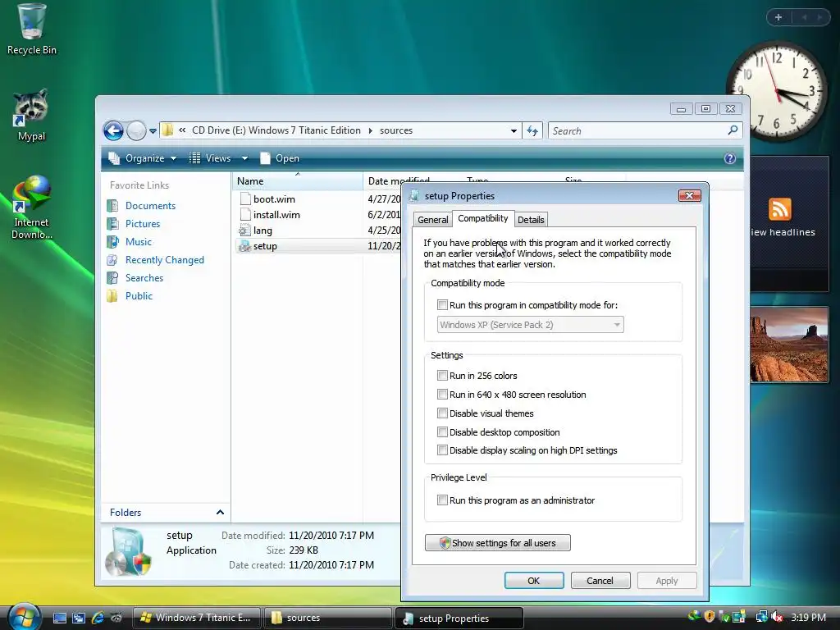Click the muted volume tray icon
The width and height of the screenshot is (840, 630).
777,617
